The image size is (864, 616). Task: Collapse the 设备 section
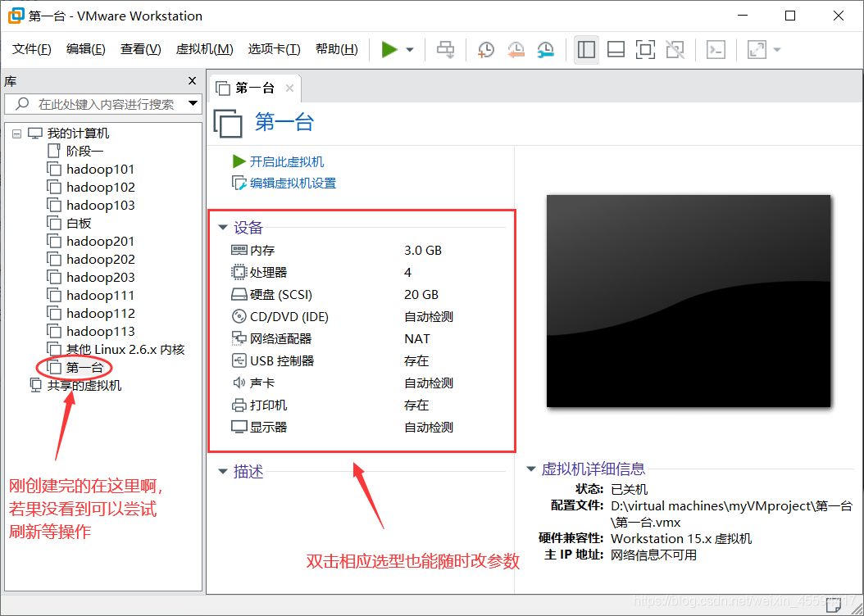(x=223, y=227)
